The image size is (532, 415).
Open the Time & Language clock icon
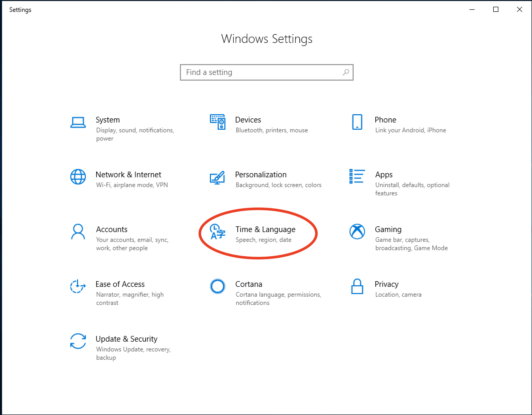click(x=217, y=232)
